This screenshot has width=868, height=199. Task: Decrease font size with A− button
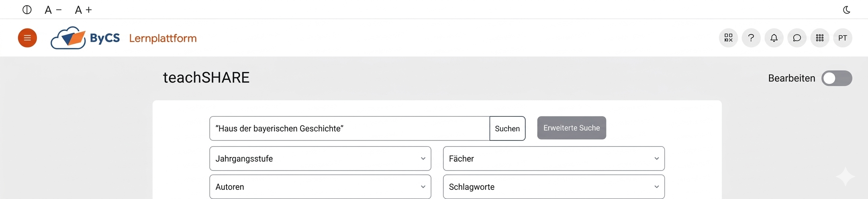[x=53, y=10]
